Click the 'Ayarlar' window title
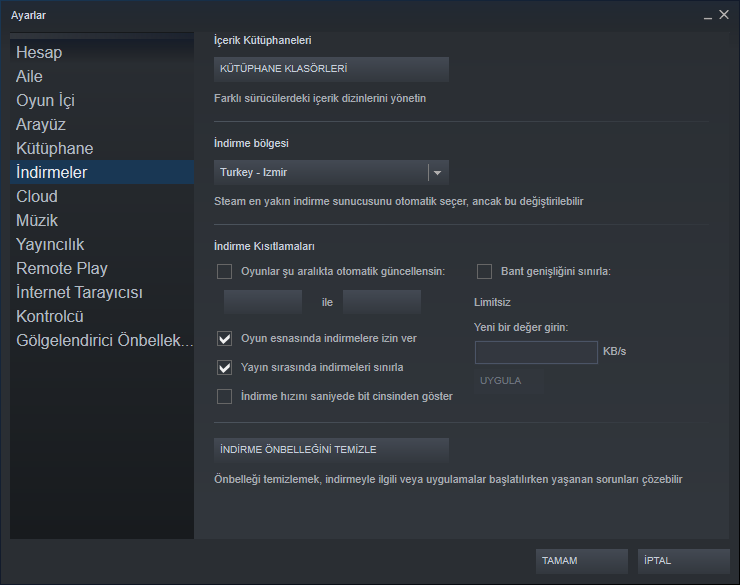This screenshot has height=585, width=740. click(x=28, y=16)
